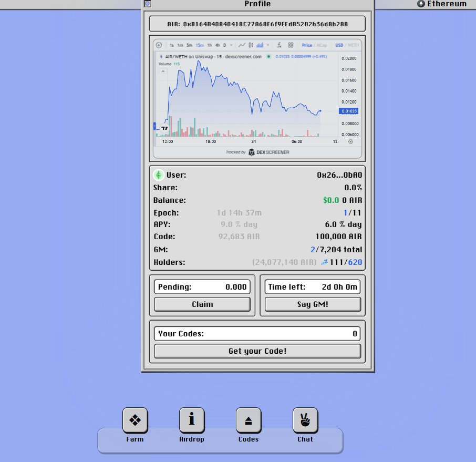The width and height of the screenshot is (476, 462).
Task: Switch chart to MCap view
Action: (322, 45)
